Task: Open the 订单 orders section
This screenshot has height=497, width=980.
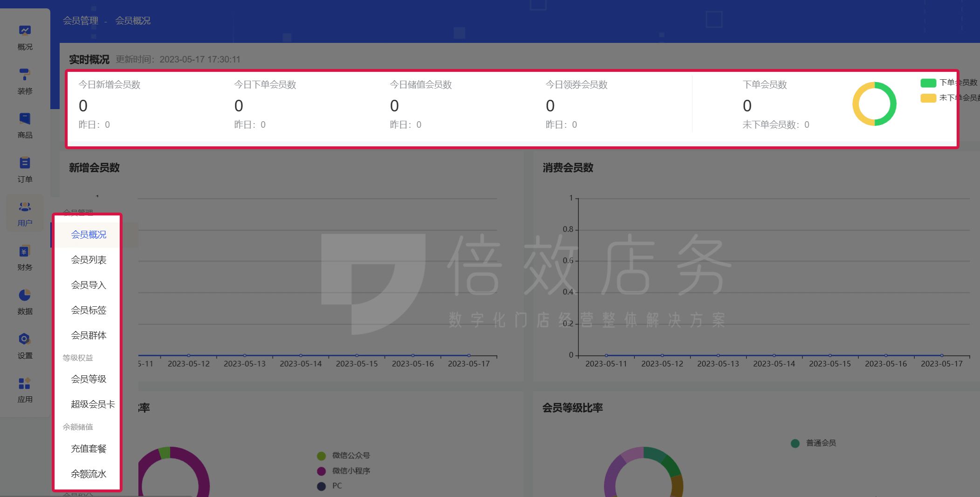Action: click(24, 169)
